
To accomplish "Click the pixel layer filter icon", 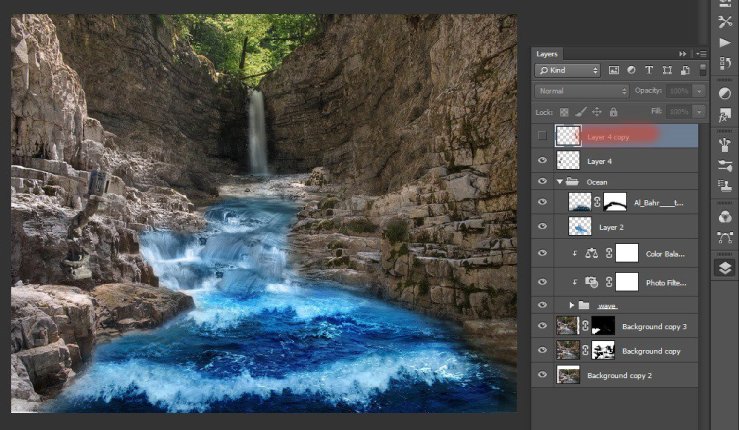I will click(614, 71).
